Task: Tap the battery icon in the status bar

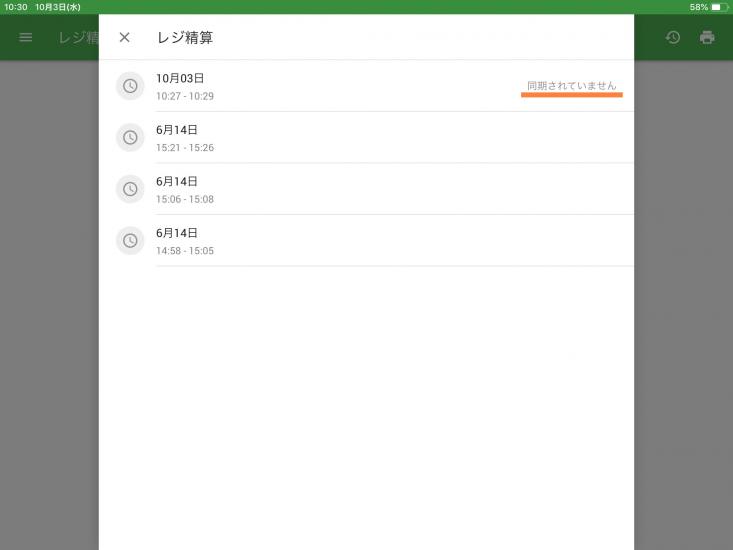Action: [x=717, y=7]
